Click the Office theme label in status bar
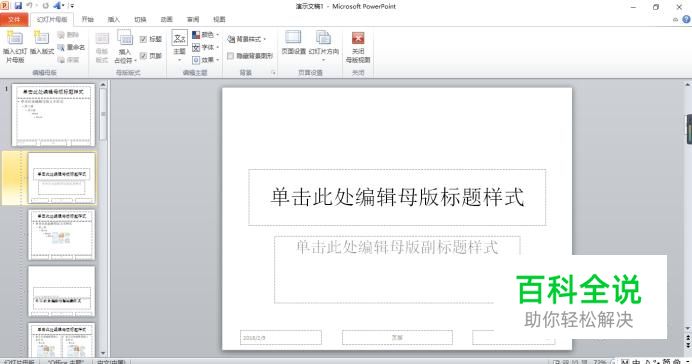The height and width of the screenshot is (364, 692). (66, 361)
